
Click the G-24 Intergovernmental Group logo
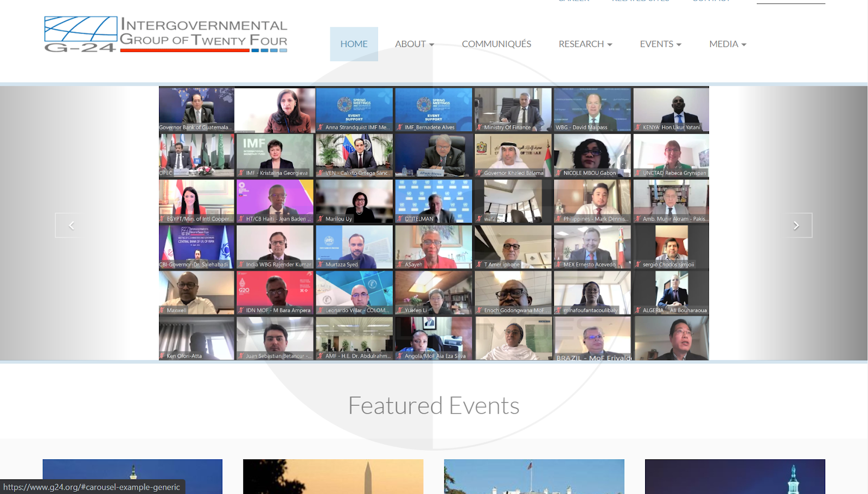click(x=165, y=35)
